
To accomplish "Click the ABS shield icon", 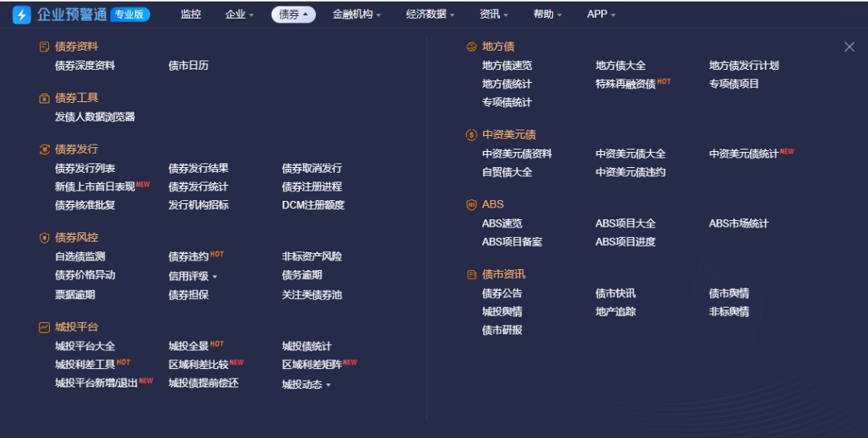I will point(471,204).
